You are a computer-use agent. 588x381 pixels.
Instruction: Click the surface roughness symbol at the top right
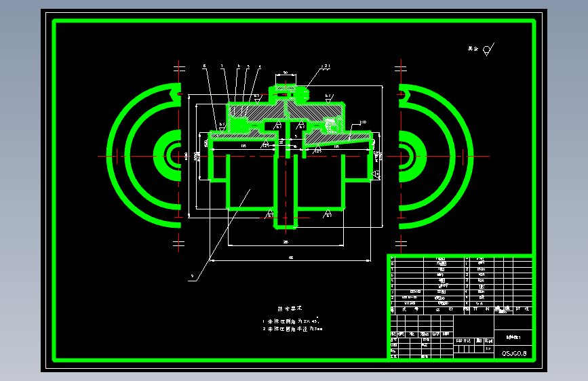(x=488, y=49)
